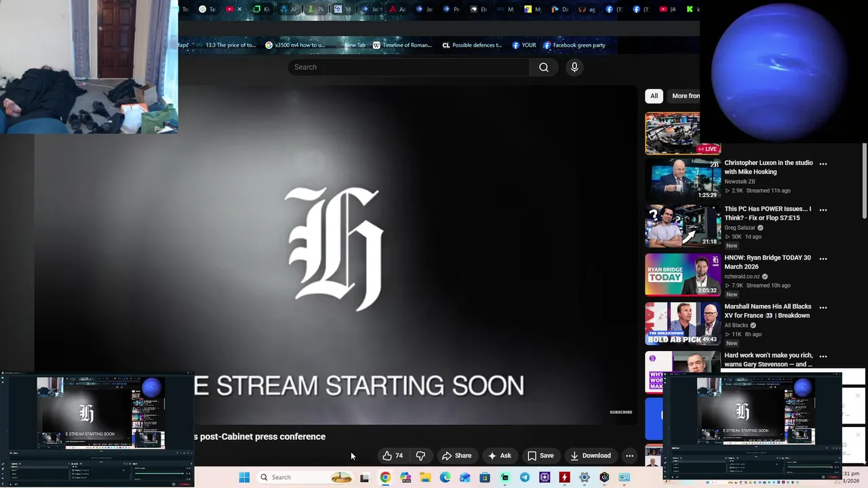Save video to playlist

(540, 455)
